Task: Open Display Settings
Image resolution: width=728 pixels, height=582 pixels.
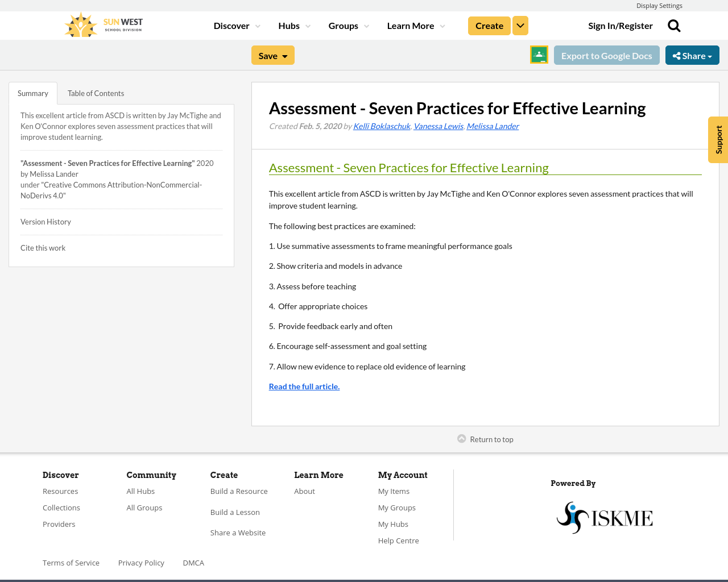Action: (x=659, y=5)
